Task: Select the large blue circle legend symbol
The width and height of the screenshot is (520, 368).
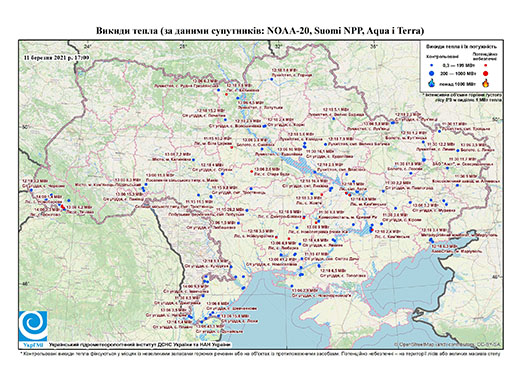Action: point(431,73)
